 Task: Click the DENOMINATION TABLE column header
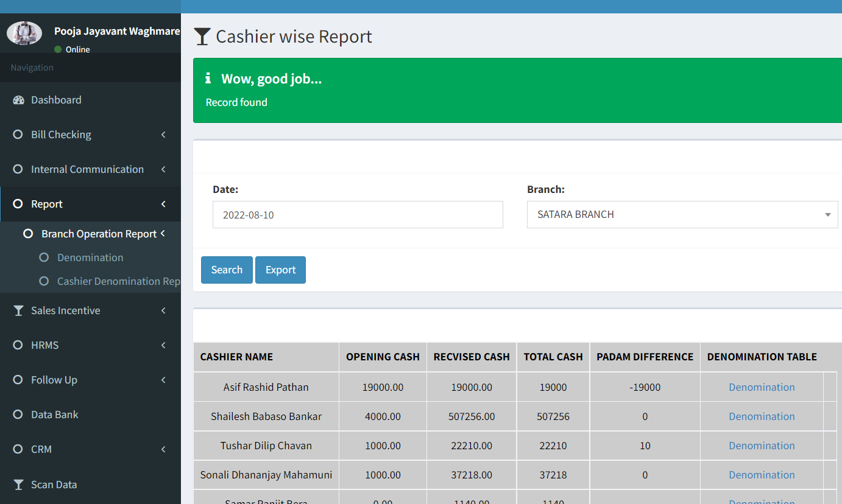pyautogui.click(x=762, y=357)
